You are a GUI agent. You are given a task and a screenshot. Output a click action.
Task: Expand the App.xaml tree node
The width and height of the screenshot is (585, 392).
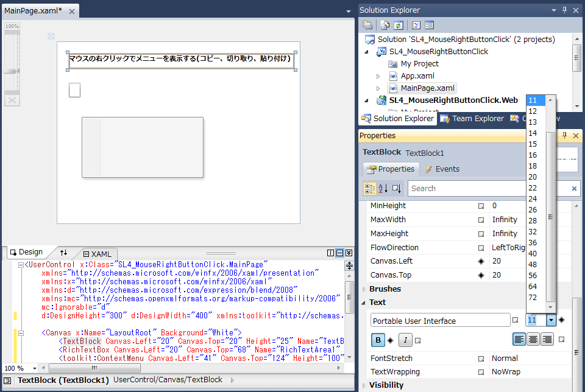(x=378, y=76)
